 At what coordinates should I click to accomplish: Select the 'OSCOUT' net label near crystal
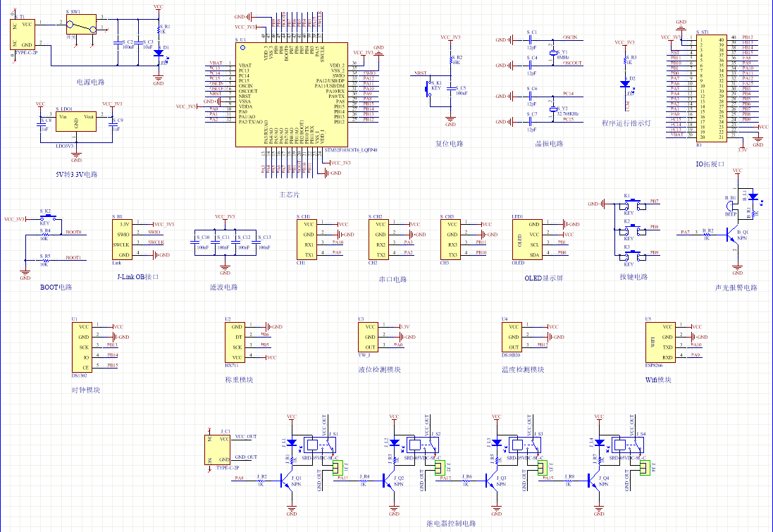[x=573, y=63]
